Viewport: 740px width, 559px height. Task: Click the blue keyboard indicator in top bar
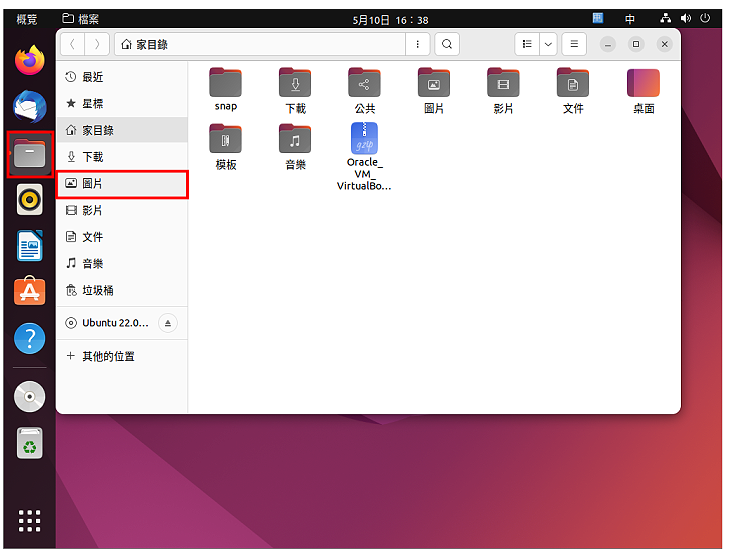tap(598, 18)
